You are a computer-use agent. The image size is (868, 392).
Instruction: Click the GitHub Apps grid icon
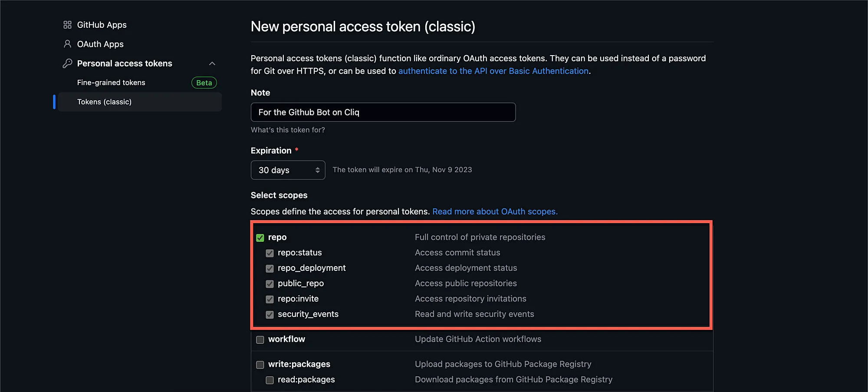(x=67, y=25)
